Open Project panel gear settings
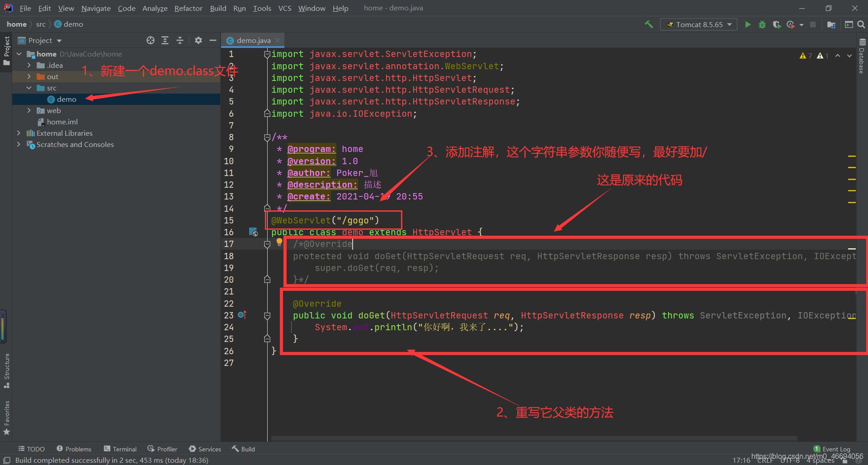The width and height of the screenshot is (868, 465). pyautogui.click(x=198, y=40)
